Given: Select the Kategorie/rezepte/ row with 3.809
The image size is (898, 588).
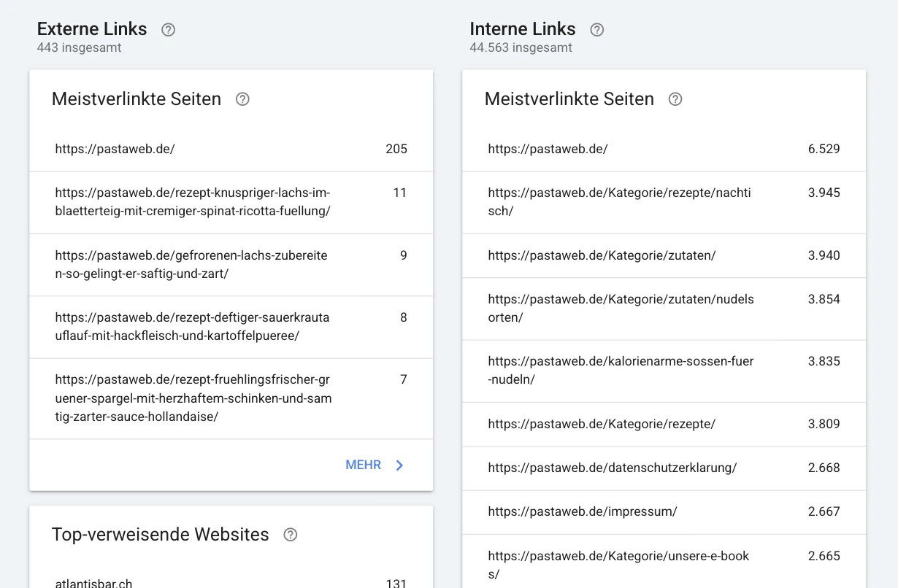Looking at the screenshot, I should coord(664,424).
